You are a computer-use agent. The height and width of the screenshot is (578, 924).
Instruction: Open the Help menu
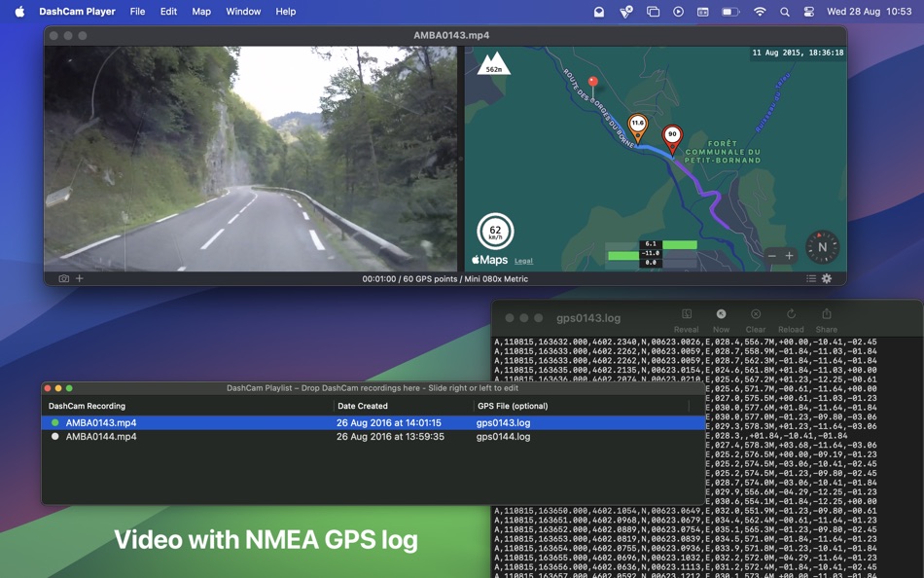click(286, 12)
